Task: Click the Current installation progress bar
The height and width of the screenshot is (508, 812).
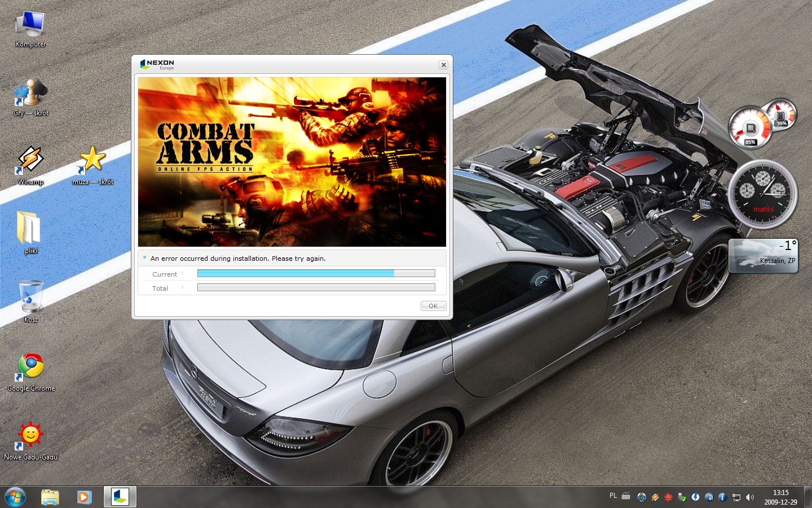Action: [x=316, y=274]
